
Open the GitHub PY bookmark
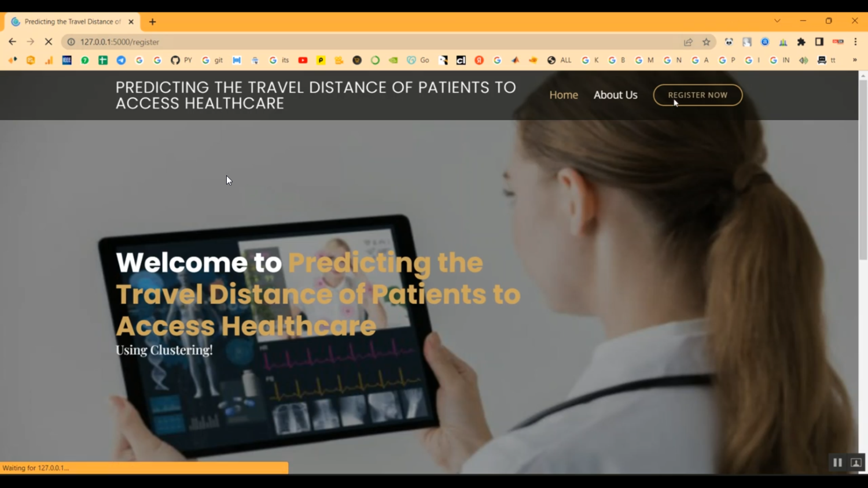[181, 60]
